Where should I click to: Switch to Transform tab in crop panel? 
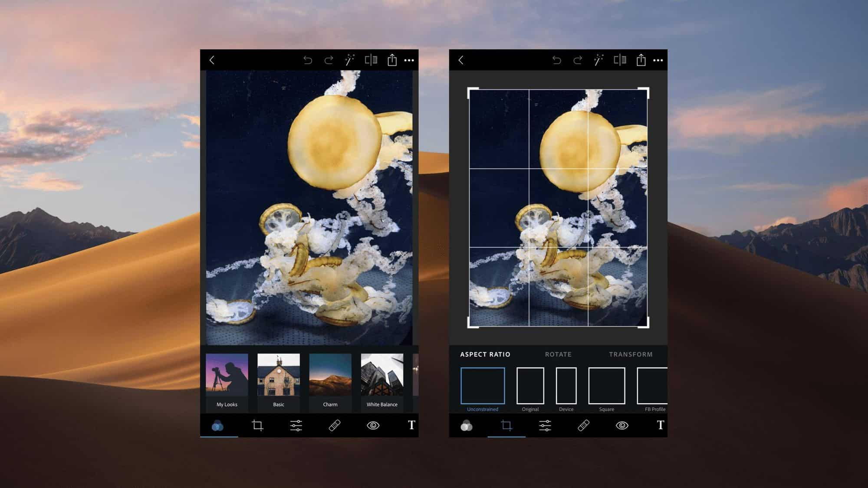tap(630, 354)
